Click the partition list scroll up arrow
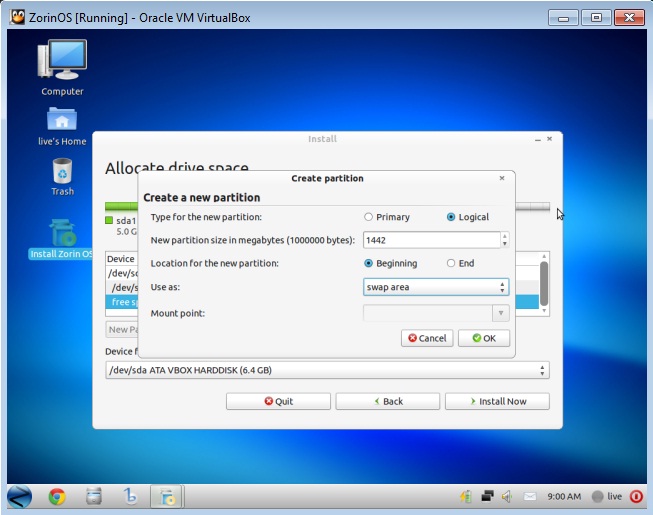653x515 pixels. point(544,256)
